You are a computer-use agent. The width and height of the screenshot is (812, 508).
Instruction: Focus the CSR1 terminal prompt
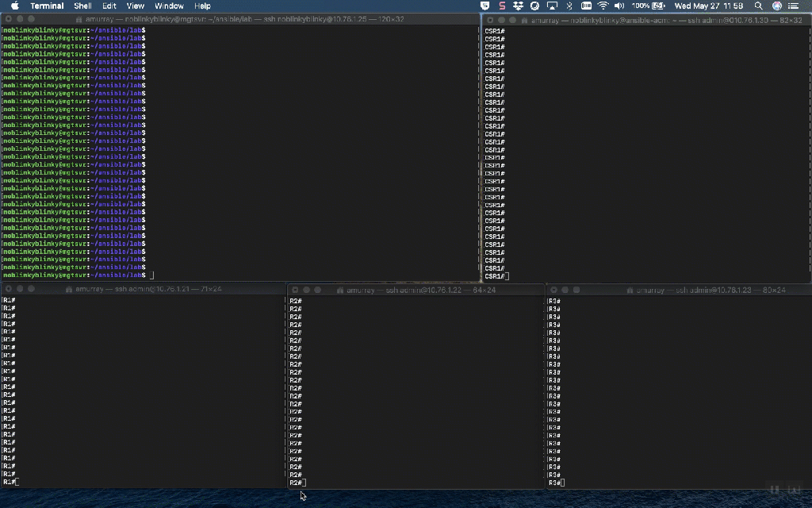pyautogui.click(x=507, y=276)
